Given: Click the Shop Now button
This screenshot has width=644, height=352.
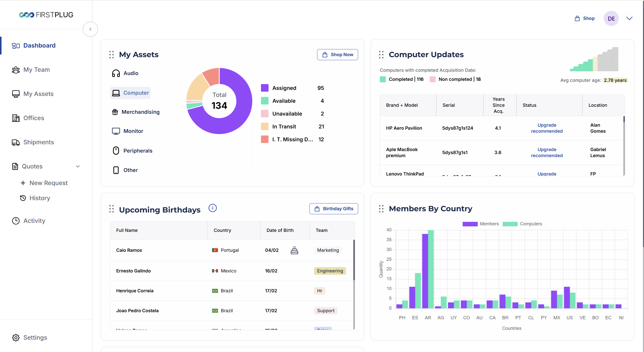Looking at the screenshot, I should coord(337,55).
